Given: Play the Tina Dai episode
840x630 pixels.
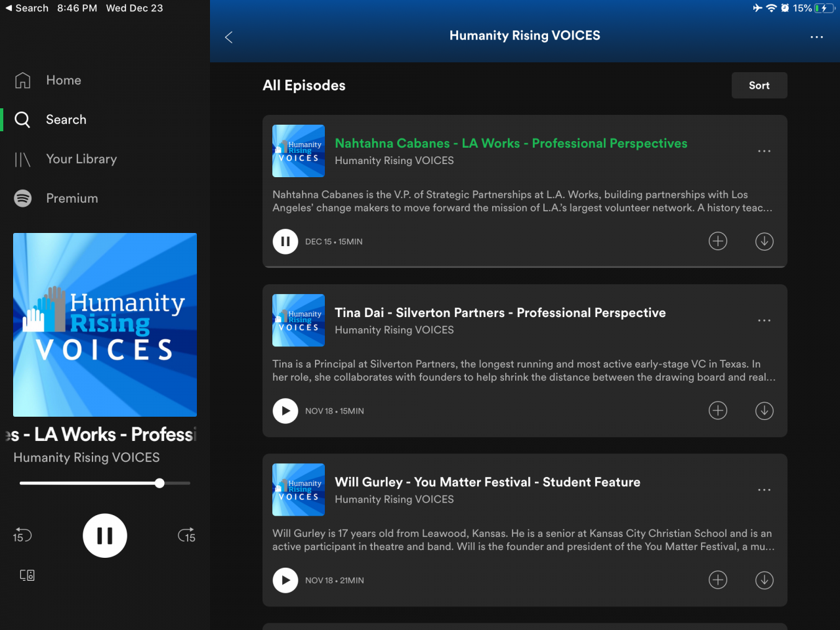Looking at the screenshot, I should [x=285, y=411].
